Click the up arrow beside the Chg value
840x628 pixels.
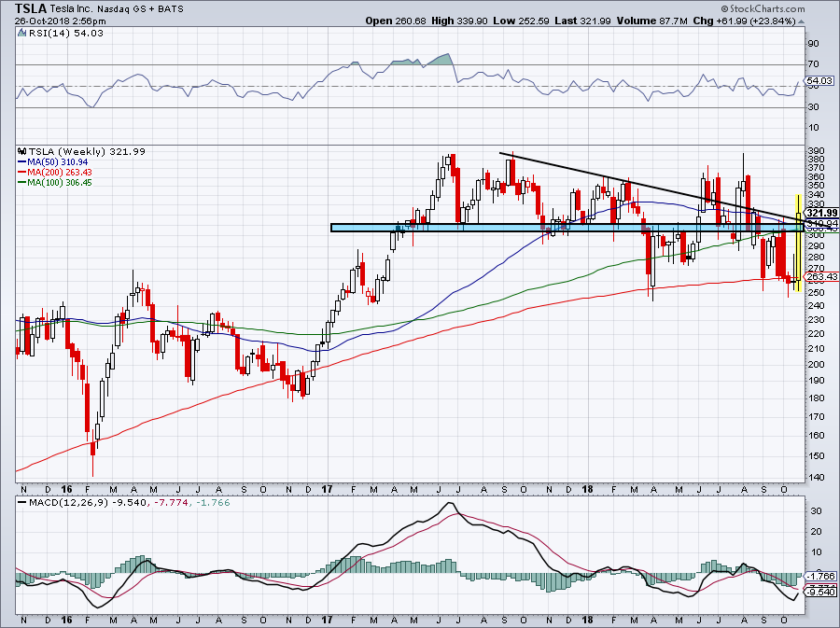pyautogui.click(x=801, y=21)
